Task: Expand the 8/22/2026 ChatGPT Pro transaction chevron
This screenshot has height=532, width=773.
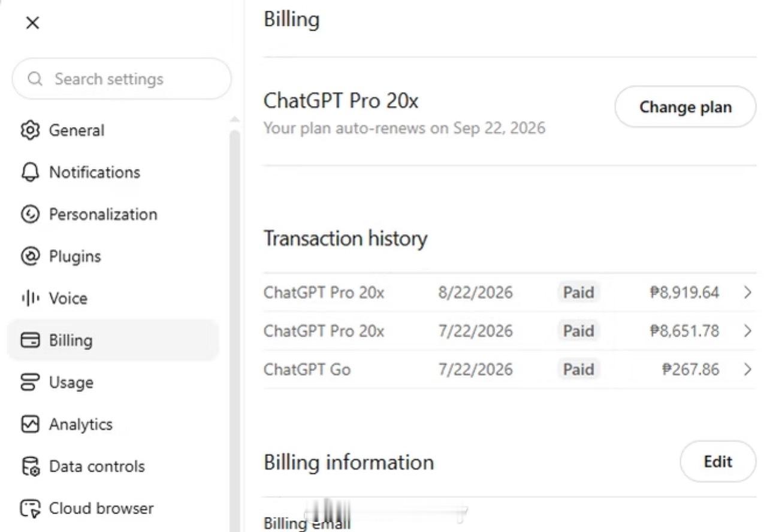Action: (x=747, y=292)
